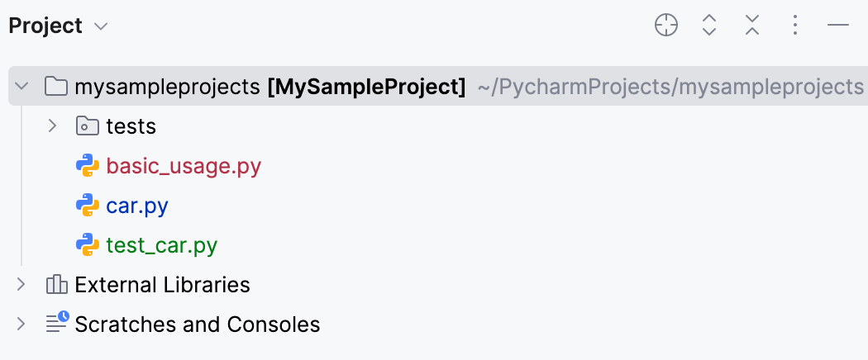868x360 pixels.
Task: Hide the Project tool window
Action: [838, 26]
